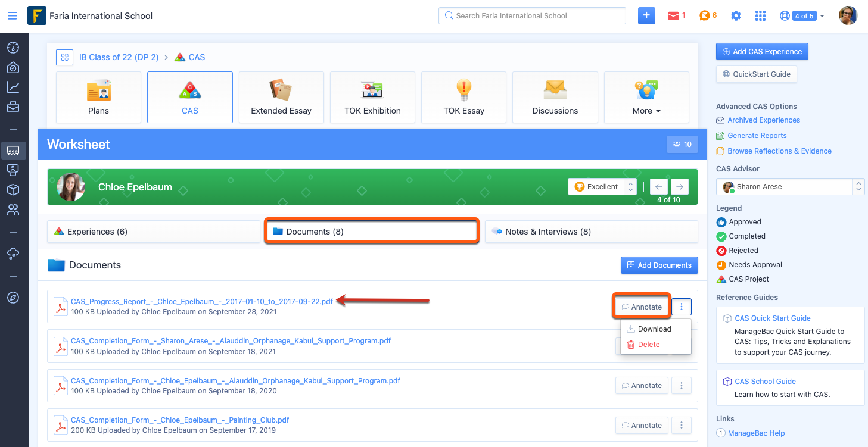Image resolution: width=868 pixels, height=447 pixels.
Task: Open three-dot menu for Painting_Club file
Action: (x=682, y=426)
